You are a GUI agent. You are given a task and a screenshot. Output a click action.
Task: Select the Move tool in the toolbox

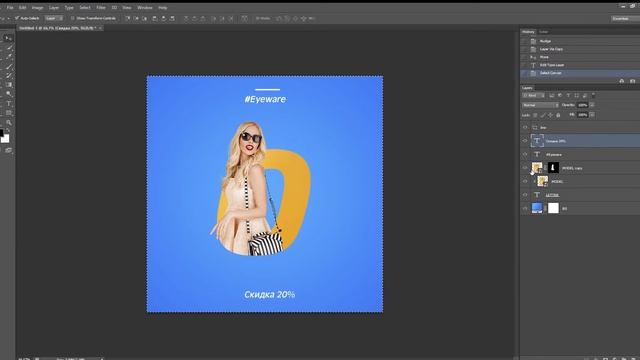tap(8, 38)
